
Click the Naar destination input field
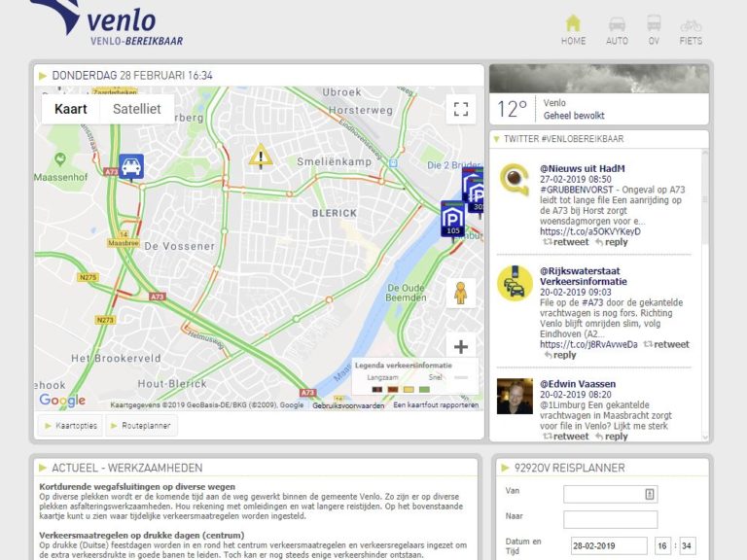coord(610,519)
